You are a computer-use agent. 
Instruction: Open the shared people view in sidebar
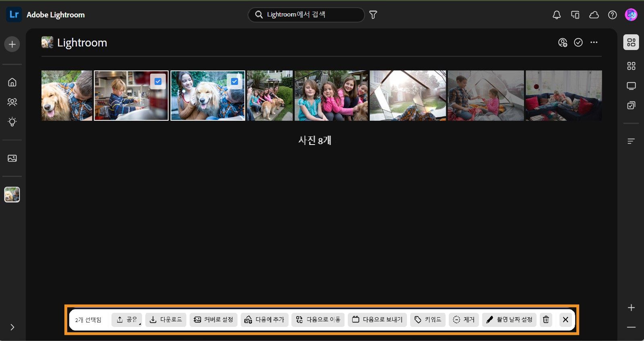point(12,102)
